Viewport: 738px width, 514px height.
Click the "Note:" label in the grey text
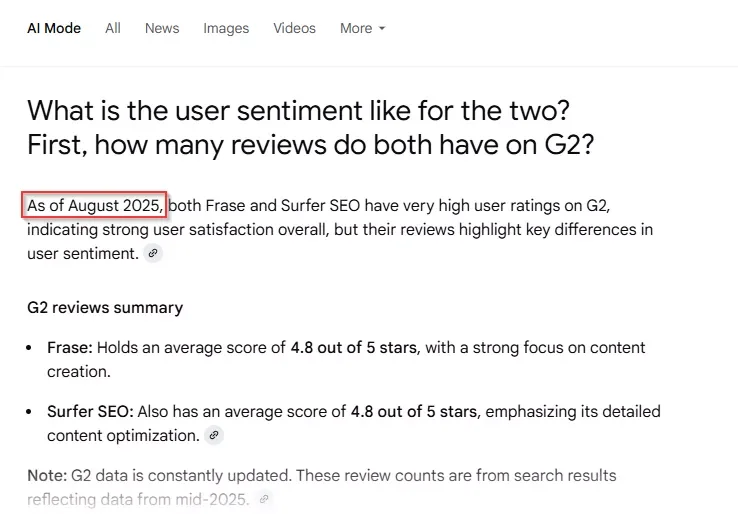point(47,475)
